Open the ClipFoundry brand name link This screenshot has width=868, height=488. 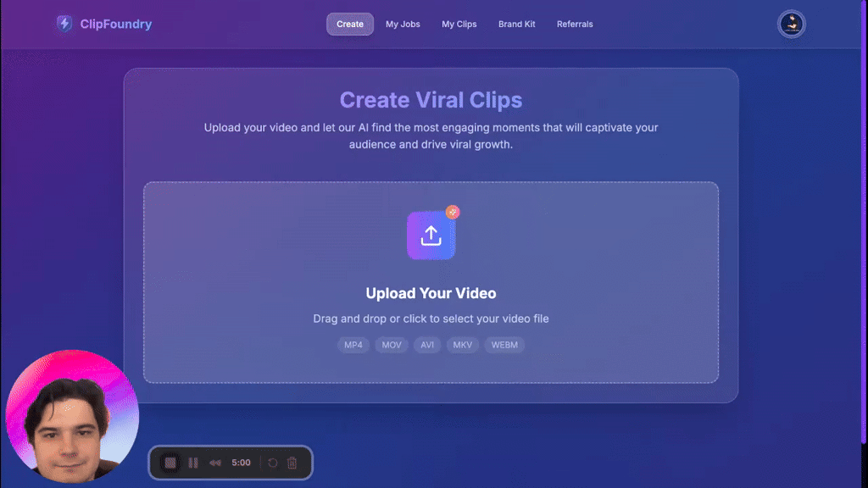pyautogui.click(x=115, y=24)
